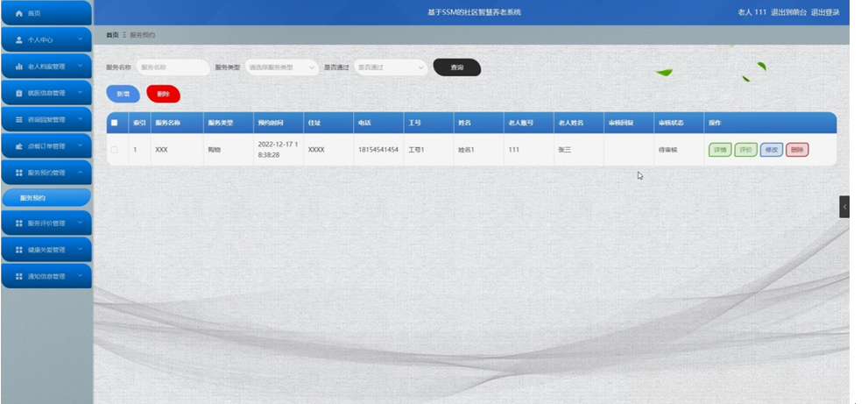Click the grid icon of 服务预约管理
868x404 pixels.
point(19,173)
